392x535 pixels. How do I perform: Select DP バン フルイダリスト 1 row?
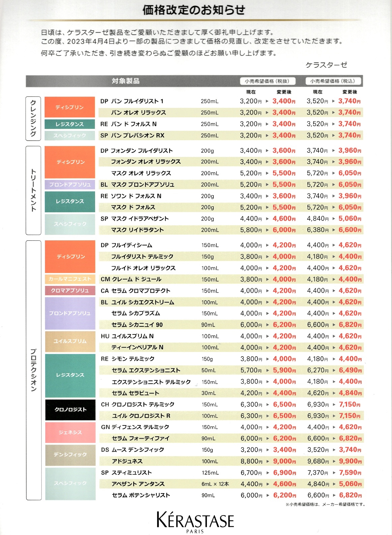pyautogui.click(x=231, y=101)
